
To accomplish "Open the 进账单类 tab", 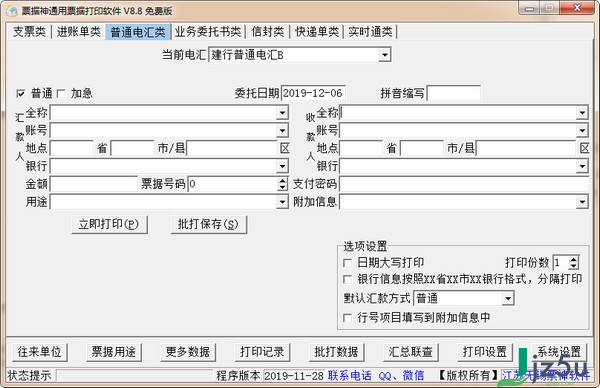I will 78,32.
